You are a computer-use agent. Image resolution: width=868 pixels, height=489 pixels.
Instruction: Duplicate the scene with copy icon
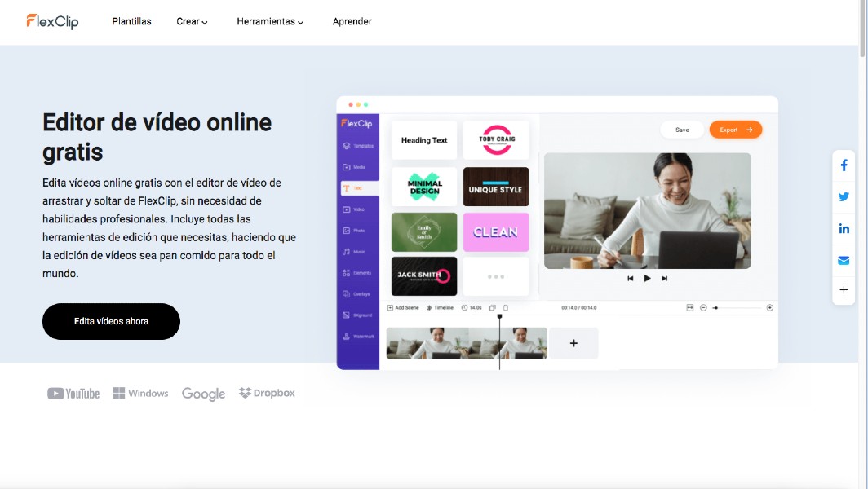pos(492,307)
